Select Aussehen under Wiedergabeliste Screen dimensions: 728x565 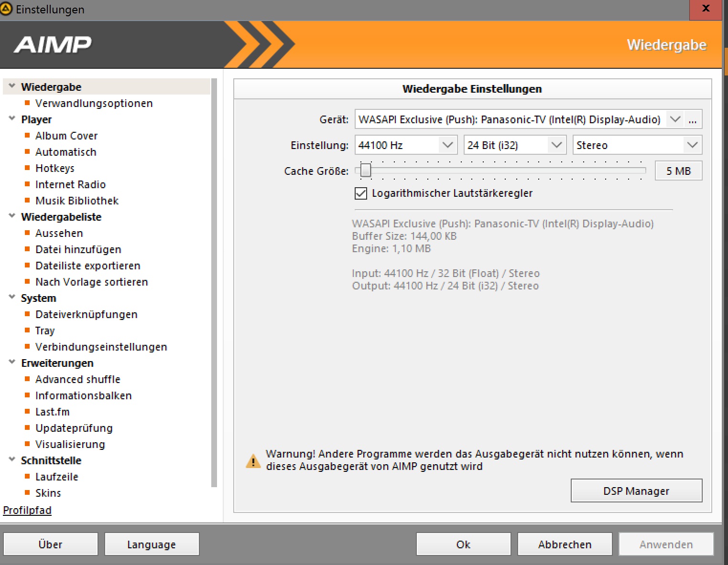pos(59,233)
